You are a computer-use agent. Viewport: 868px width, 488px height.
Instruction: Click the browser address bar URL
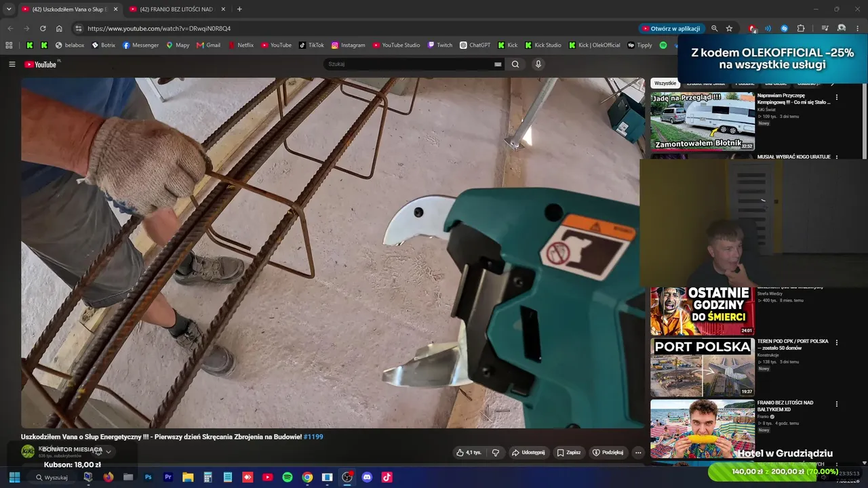pos(159,28)
